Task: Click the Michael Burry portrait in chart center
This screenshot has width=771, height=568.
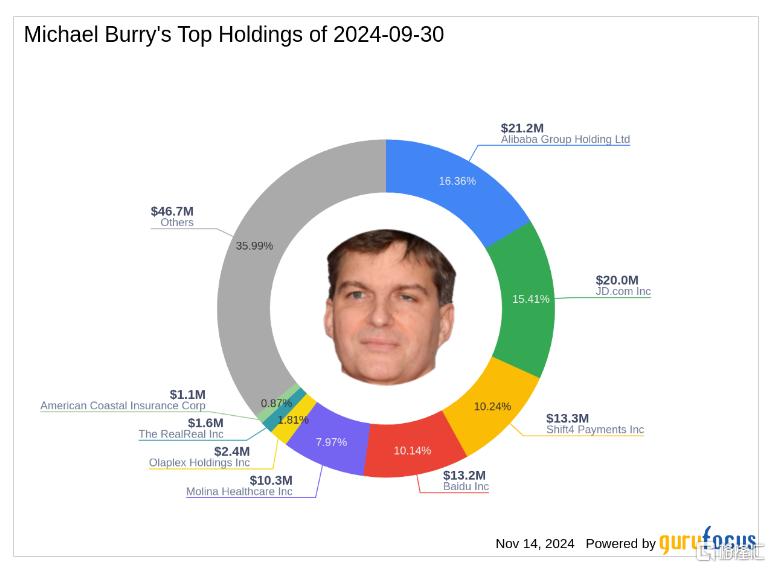Action: point(389,306)
